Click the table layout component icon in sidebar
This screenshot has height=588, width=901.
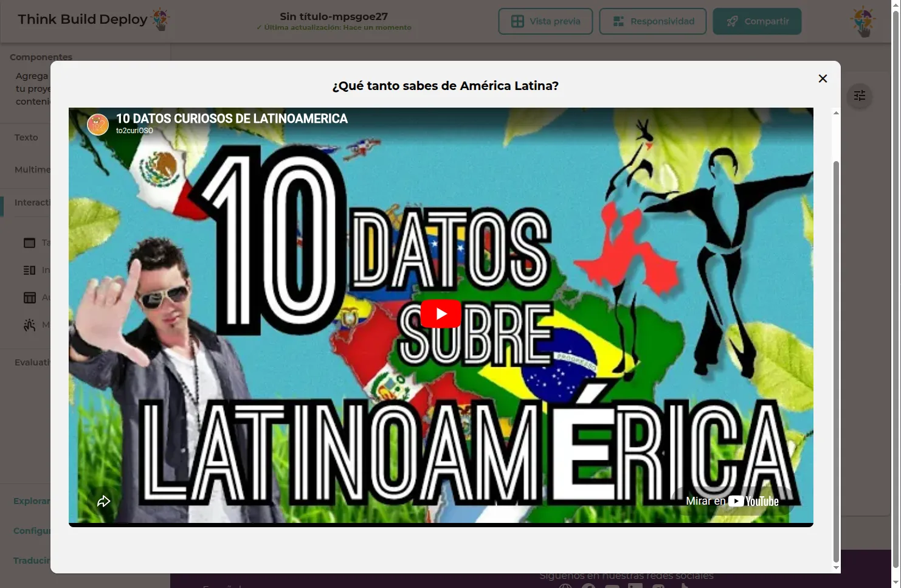[29, 297]
